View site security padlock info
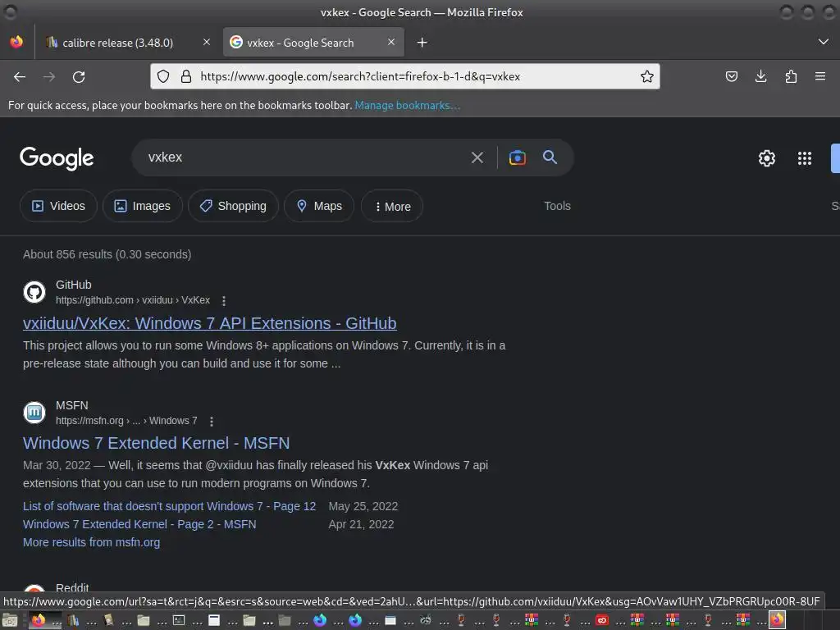Image resolution: width=840 pixels, height=630 pixels. (x=186, y=76)
